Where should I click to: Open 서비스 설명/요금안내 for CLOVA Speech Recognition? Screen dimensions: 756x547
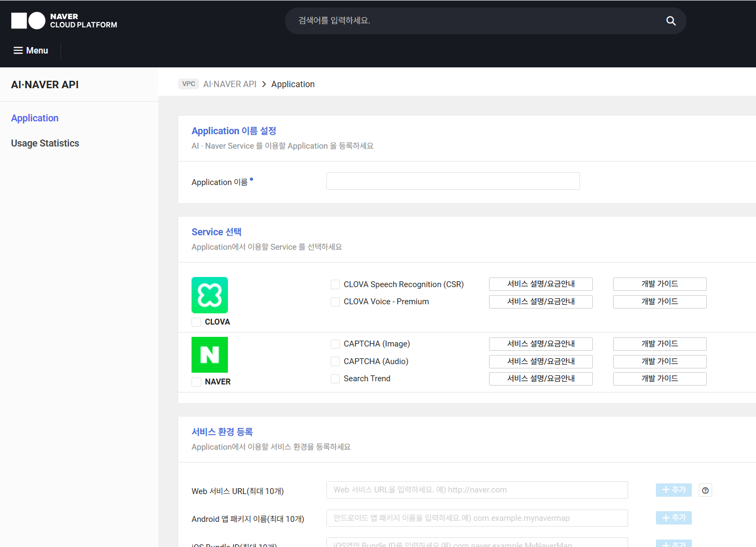540,284
